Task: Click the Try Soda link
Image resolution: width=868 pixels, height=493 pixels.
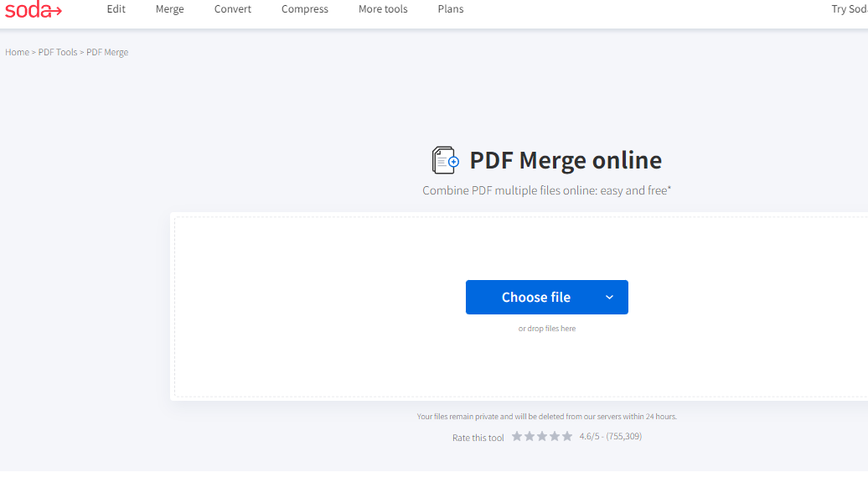Action: [x=849, y=9]
